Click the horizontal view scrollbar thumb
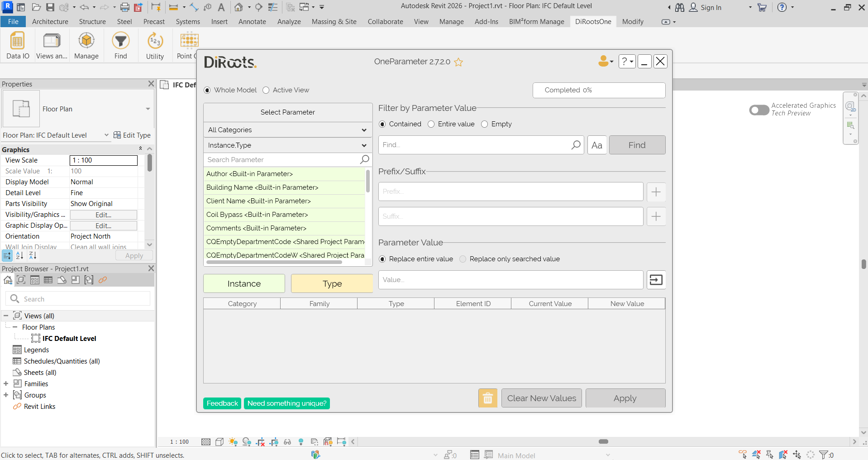868x460 pixels. point(603,441)
